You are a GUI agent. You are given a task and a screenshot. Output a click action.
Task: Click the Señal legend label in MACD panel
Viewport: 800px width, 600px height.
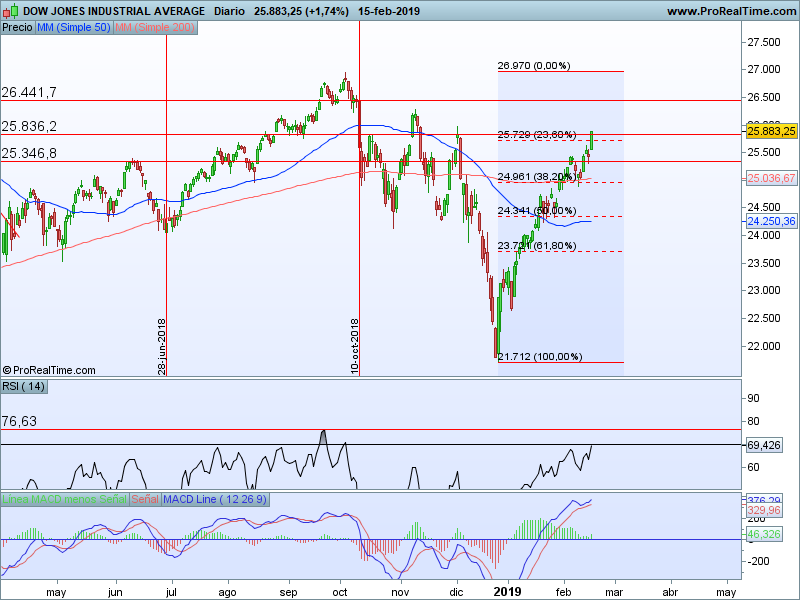tap(145, 499)
